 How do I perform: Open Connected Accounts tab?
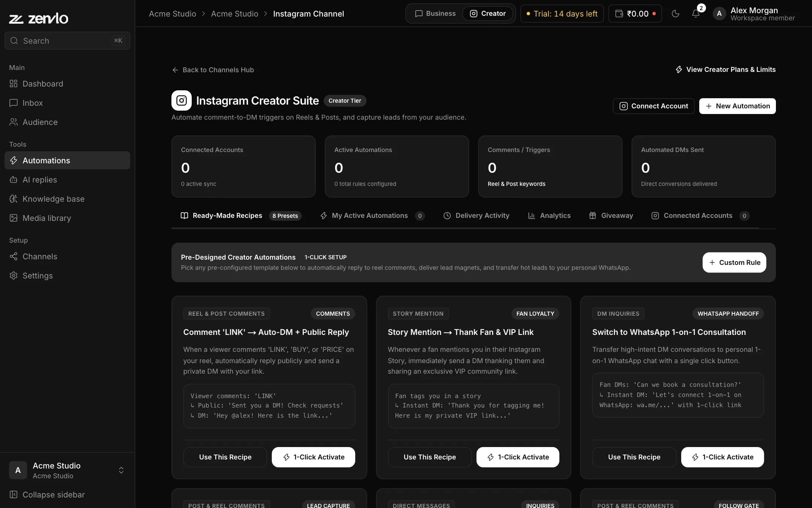click(700, 216)
